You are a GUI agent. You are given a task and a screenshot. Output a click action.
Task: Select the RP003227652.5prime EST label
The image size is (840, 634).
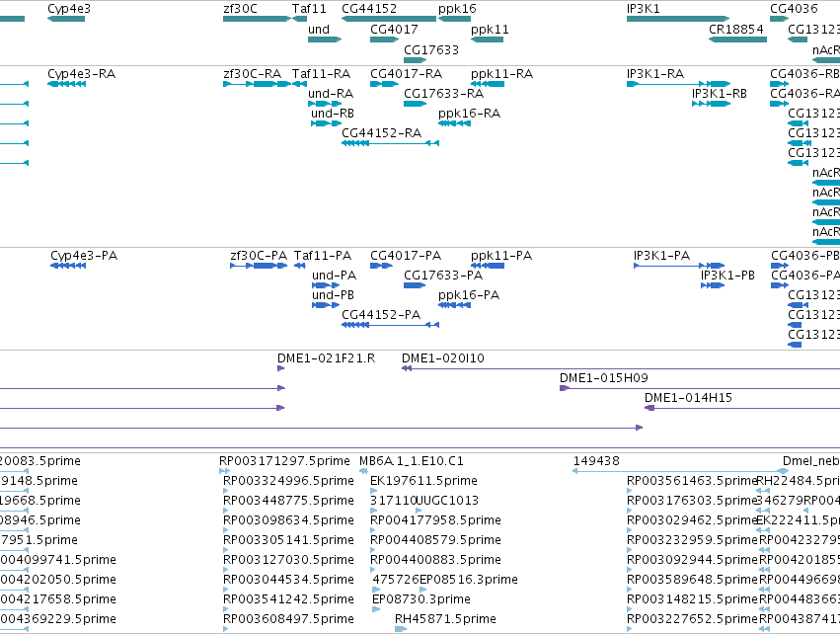coord(692,619)
